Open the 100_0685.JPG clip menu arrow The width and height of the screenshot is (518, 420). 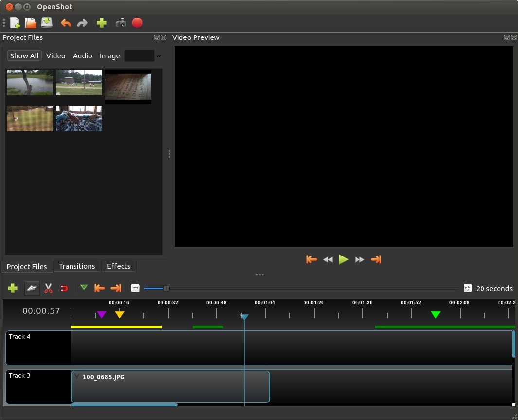77,376
